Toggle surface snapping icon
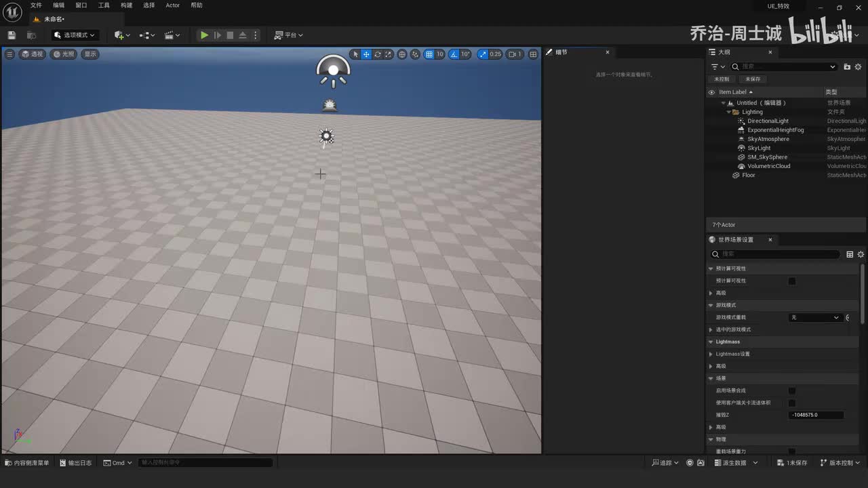Viewport: 868px width, 488px height. coord(416,54)
